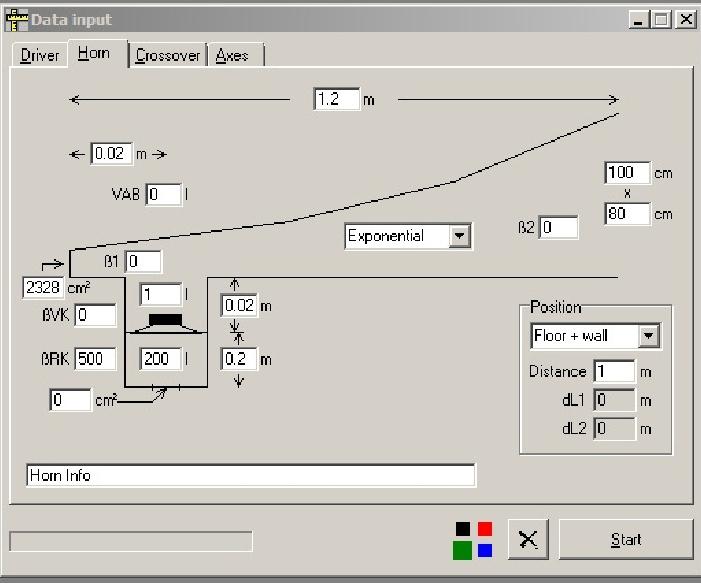The image size is (701, 583).
Task: Click the X cancel button beside Start
Action: 528,539
